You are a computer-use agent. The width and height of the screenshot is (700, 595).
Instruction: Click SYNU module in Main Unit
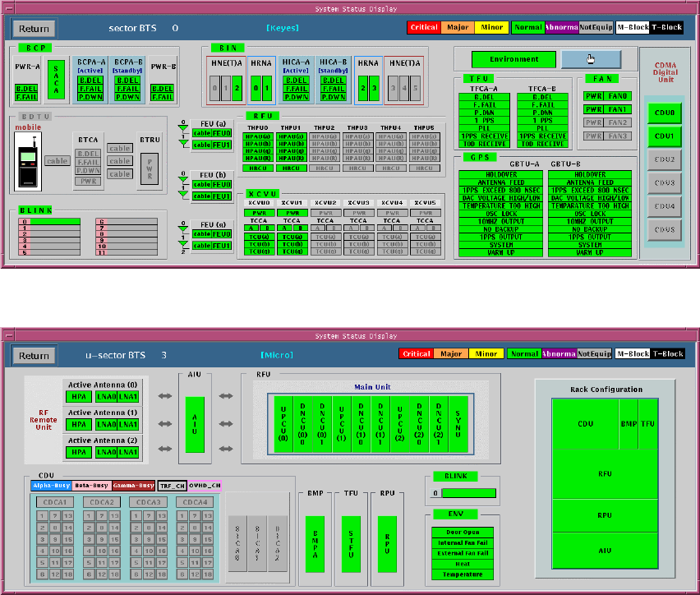point(458,424)
